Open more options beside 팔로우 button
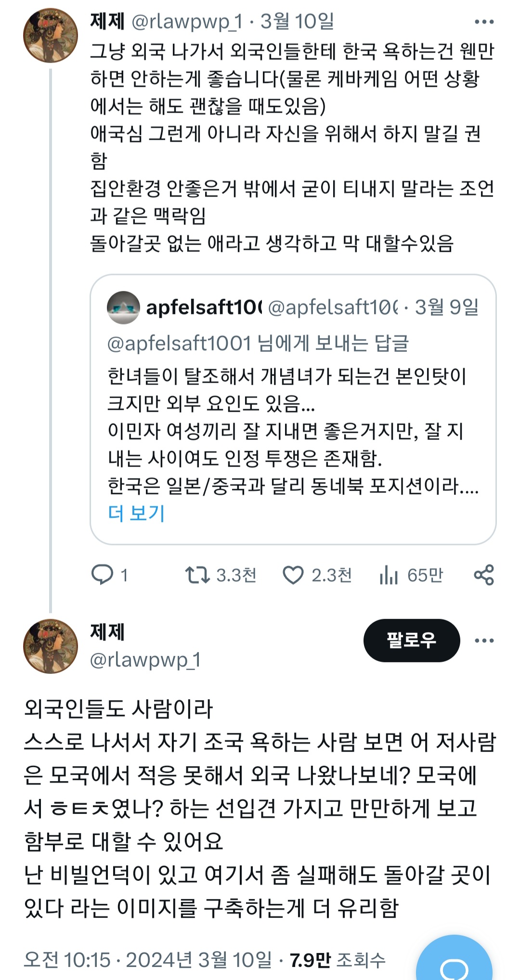This screenshot has height=980, width=520. pyautogui.click(x=483, y=641)
